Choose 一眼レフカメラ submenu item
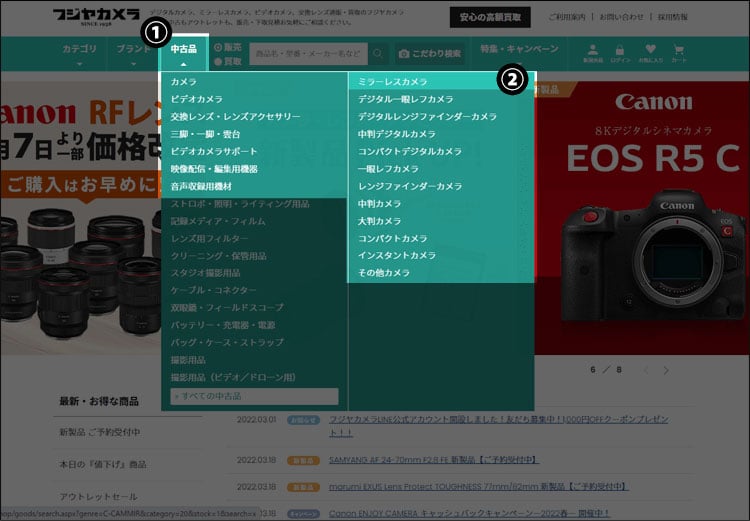 click(x=388, y=169)
